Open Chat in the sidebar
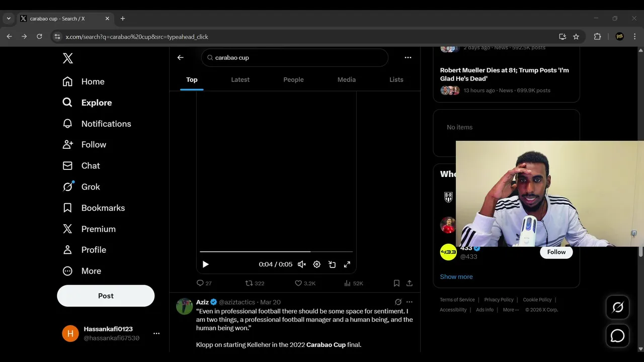 81,165
